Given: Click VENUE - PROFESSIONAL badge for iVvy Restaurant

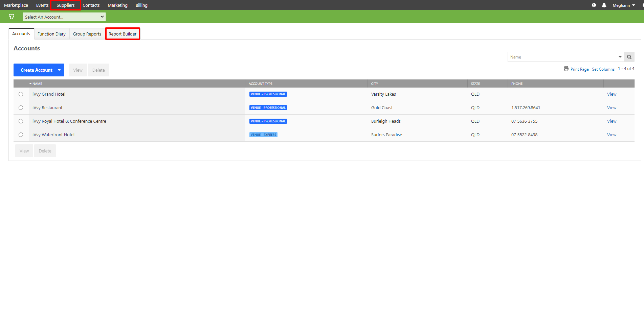Looking at the screenshot, I should 268,108.
